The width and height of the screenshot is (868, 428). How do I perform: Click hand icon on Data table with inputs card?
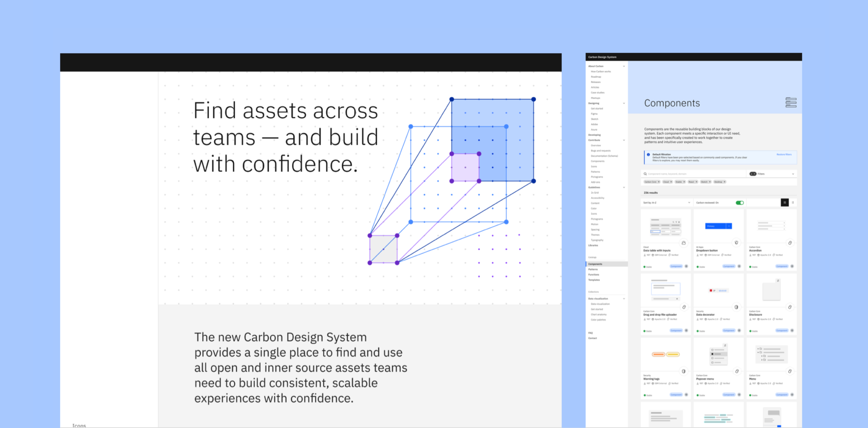[684, 243]
